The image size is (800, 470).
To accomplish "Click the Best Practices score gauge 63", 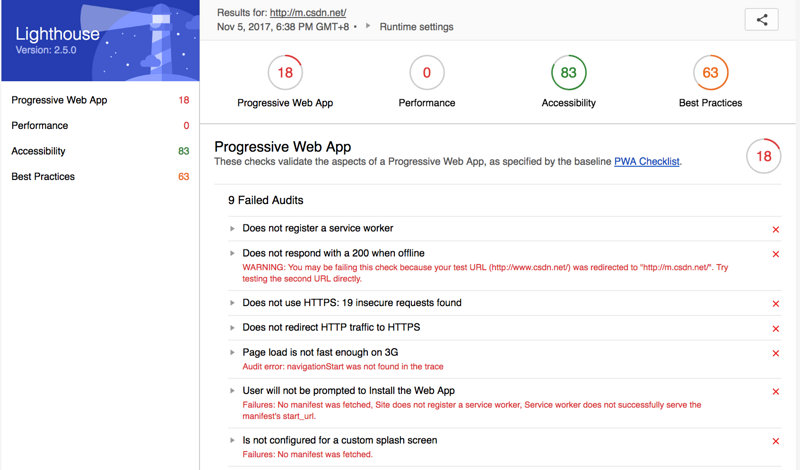I will click(710, 72).
